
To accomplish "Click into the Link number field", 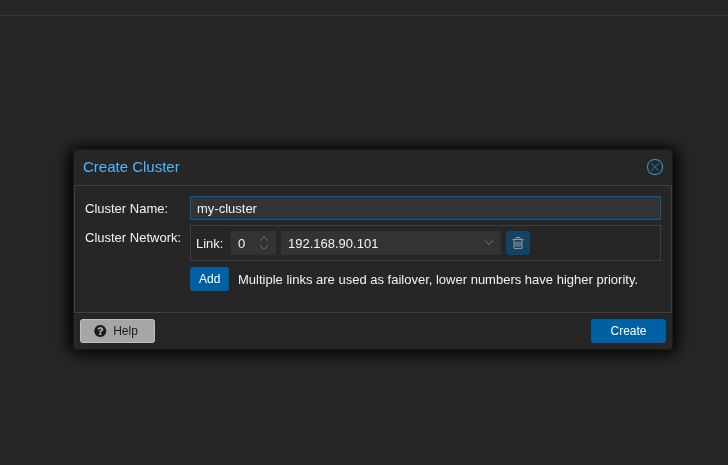I will coord(244,243).
